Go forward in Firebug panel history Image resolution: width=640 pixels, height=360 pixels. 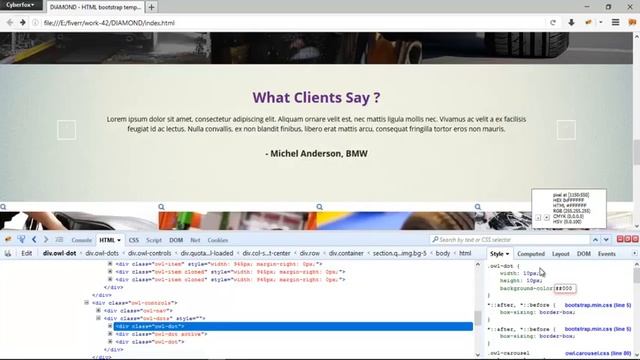point(46,240)
